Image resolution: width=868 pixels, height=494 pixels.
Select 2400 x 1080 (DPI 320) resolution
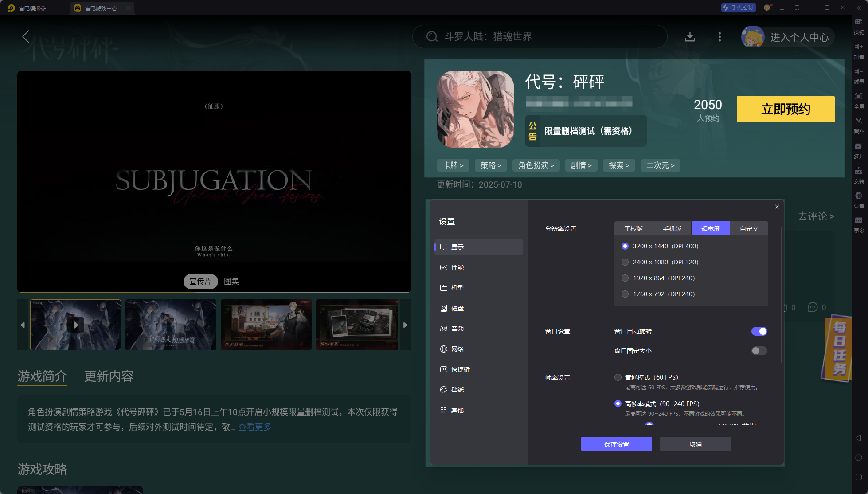point(661,262)
